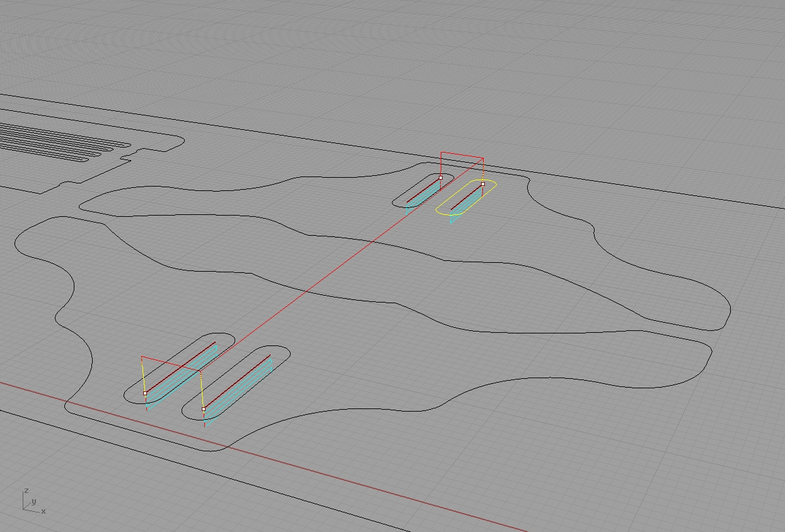This screenshot has height=532, width=785.
Task: Click white grip point on the lower-left slot
Action: pos(145,393)
